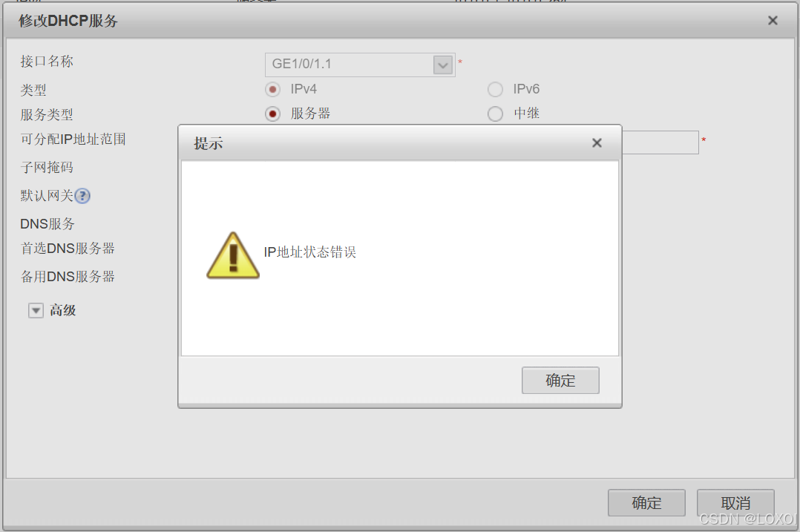Click the bottom 确定 button of DHCP window

tap(646, 503)
